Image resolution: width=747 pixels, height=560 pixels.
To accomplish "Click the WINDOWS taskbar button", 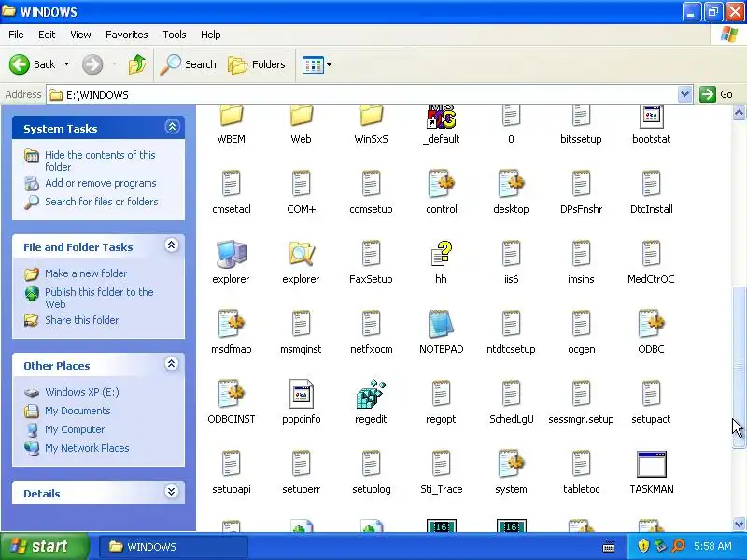I will (x=174, y=546).
